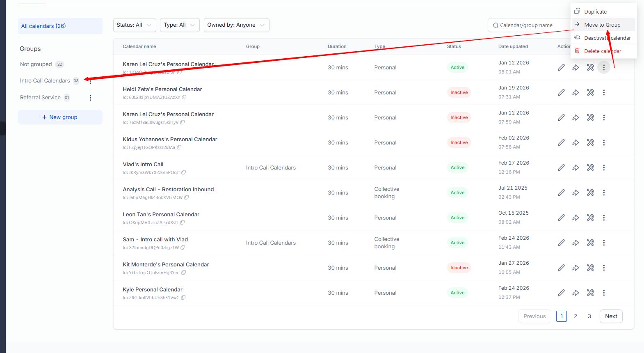Click the New group button
Viewport: 644px width, 353px height.
click(x=60, y=117)
